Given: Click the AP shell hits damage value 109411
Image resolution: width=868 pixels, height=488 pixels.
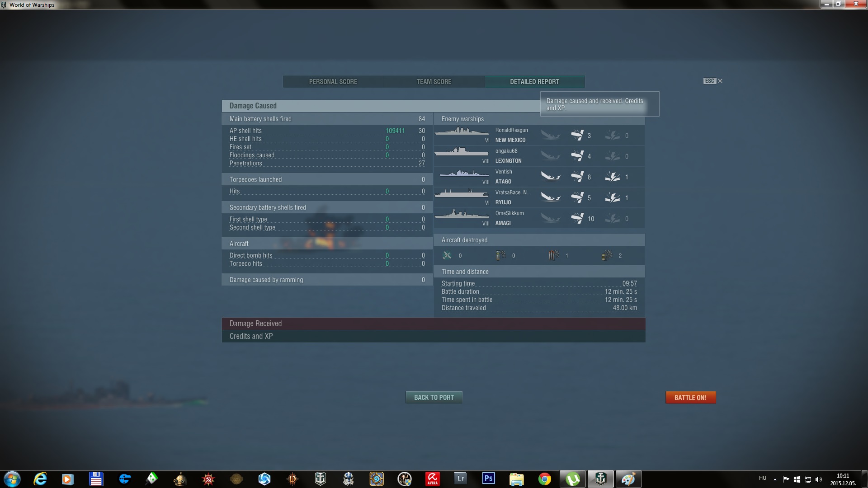Looking at the screenshot, I should (x=395, y=131).
